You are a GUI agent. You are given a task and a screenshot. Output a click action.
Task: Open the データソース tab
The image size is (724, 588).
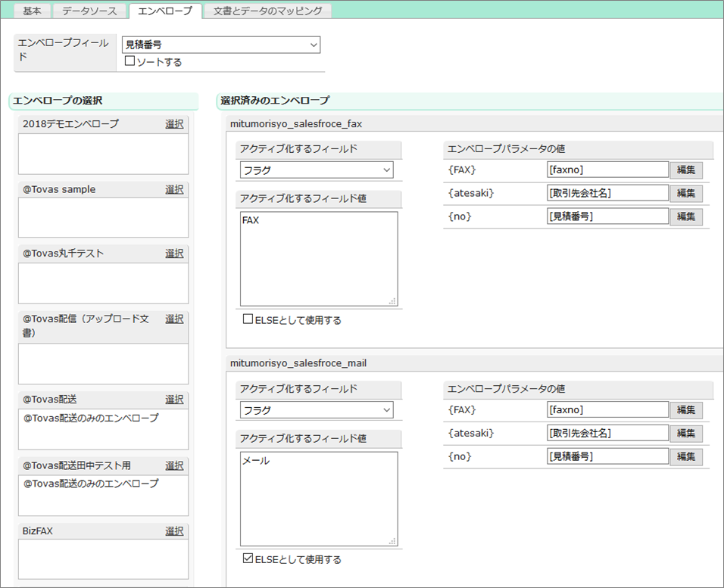pyautogui.click(x=89, y=11)
